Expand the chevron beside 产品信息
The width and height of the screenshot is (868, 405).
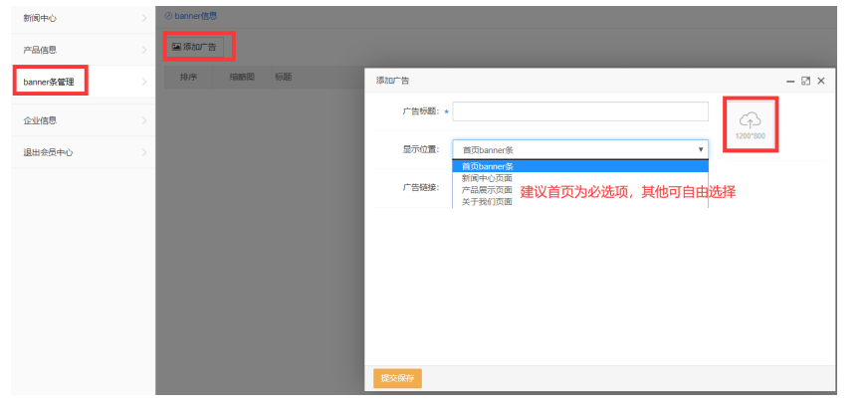(x=144, y=49)
